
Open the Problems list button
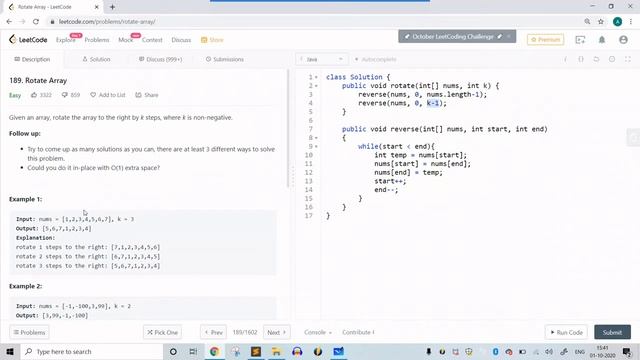[x=29, y=332]
